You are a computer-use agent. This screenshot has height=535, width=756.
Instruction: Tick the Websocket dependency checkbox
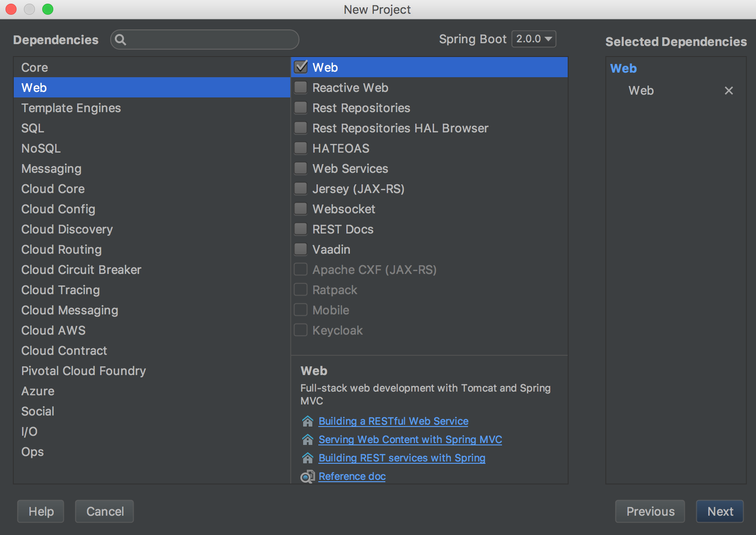coord(301,209)
